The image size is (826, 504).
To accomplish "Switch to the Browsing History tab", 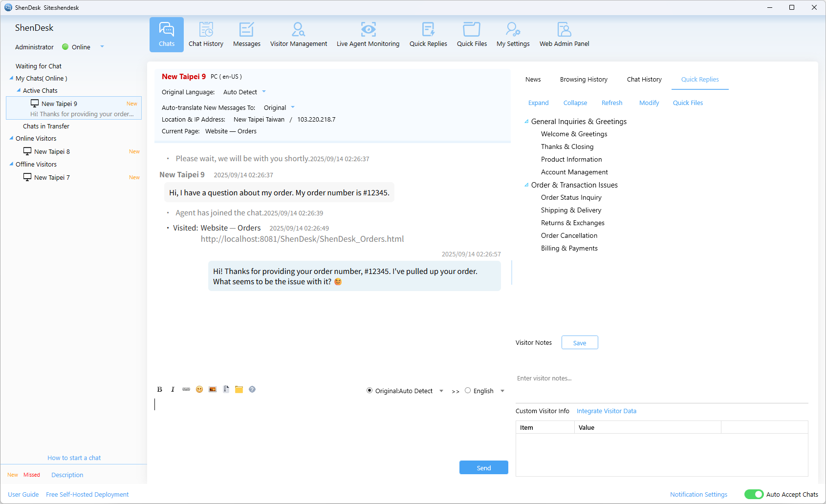I will [584, 80].
